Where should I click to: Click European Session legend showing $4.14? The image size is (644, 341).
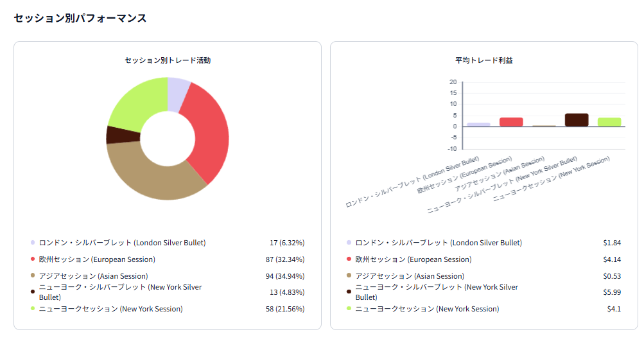[x=413, y=259]
